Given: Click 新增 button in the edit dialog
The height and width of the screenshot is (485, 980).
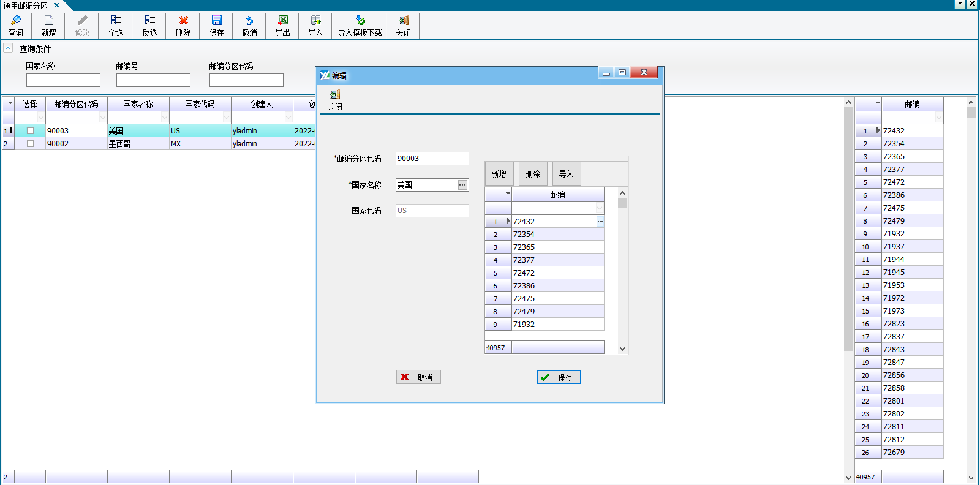Looking at the screenshot, I should 499,174.
